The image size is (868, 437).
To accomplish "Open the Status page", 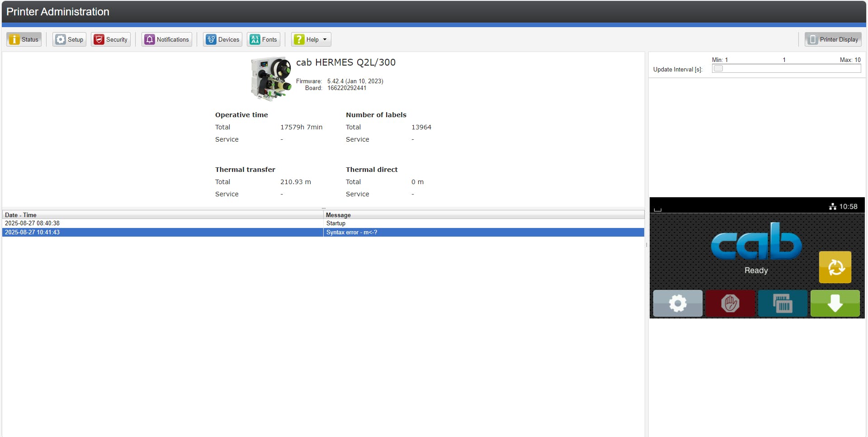I will click(x=24, y=39).
